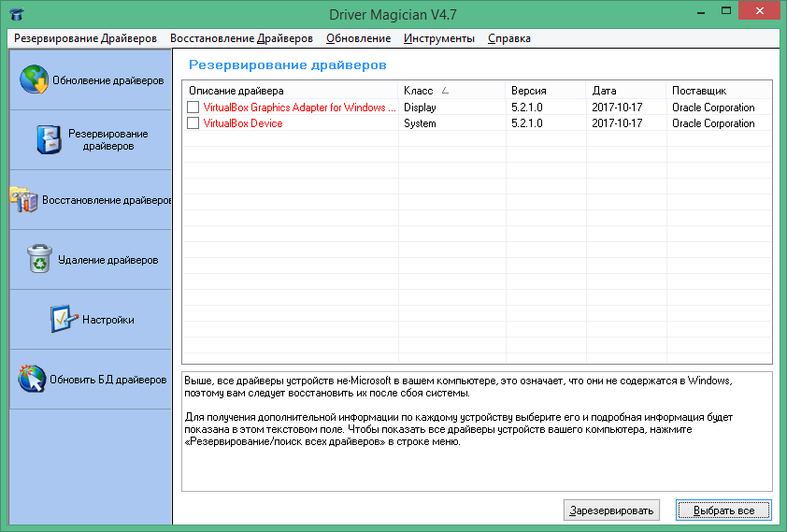Click the globe icon for Обновление драйверов
This screenshot has height=532, width=787.
[x=35, y=80]
